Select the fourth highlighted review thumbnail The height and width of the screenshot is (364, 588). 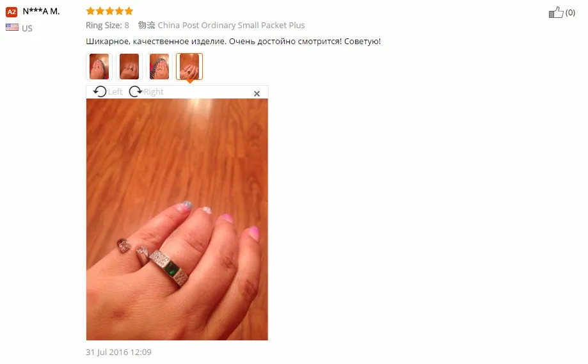(x=189, y=67)
